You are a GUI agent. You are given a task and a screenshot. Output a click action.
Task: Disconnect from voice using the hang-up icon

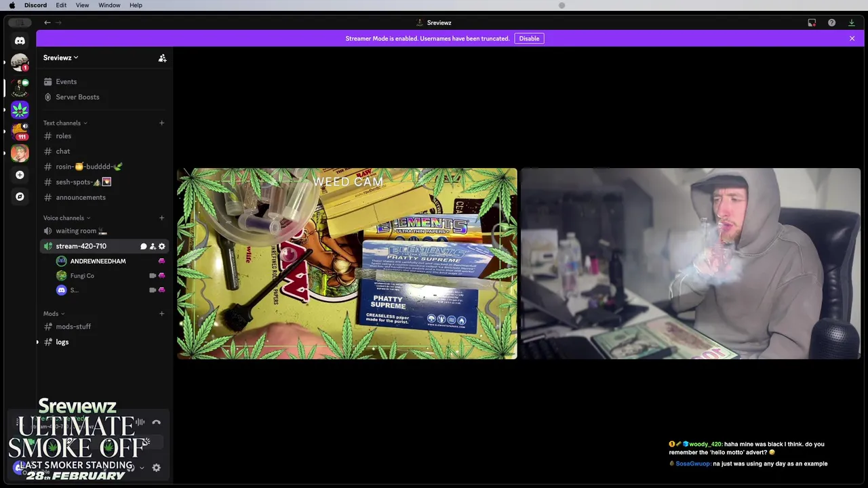[156, 422]
